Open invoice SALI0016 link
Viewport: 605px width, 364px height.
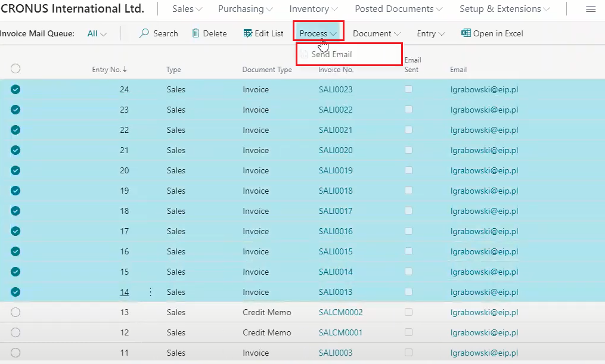click(x=336, y=231)
